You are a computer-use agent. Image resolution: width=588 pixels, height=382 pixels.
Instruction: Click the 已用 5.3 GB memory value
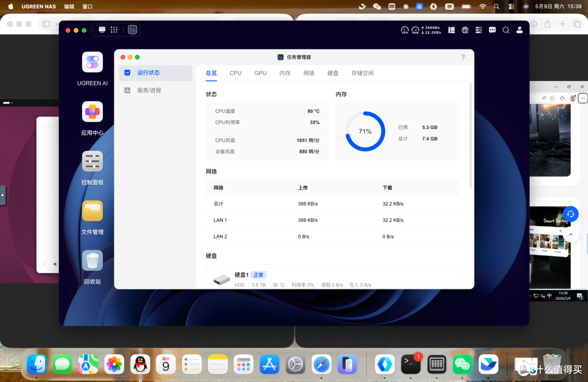coord(430,127)
